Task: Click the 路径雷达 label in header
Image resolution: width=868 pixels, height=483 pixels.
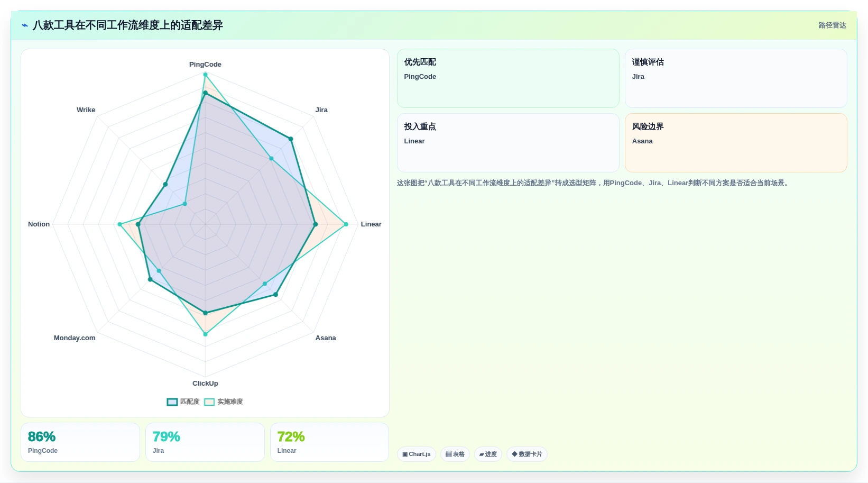Action: click(x=832, y=25)
